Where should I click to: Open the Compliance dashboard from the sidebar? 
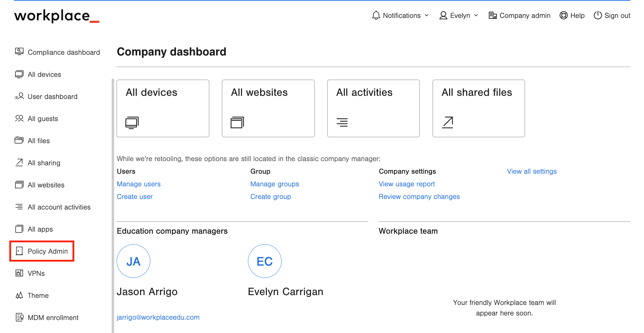tap(19, 52)
